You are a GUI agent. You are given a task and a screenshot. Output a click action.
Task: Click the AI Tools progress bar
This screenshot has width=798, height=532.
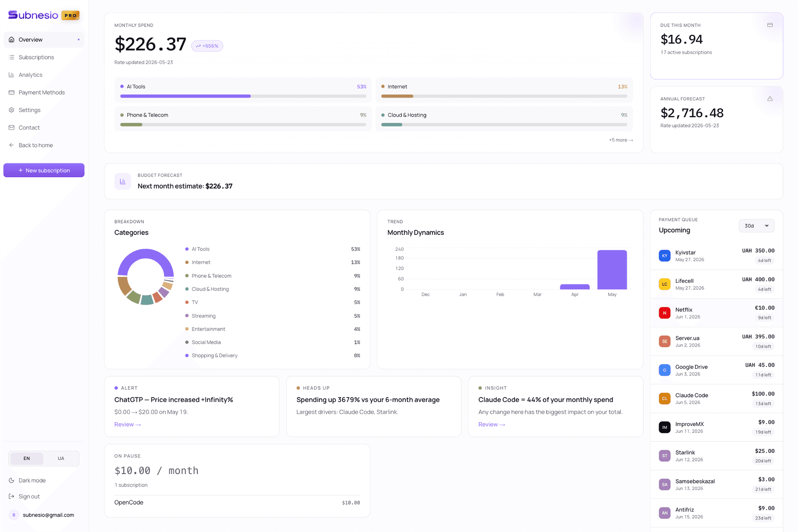(243, 96)
